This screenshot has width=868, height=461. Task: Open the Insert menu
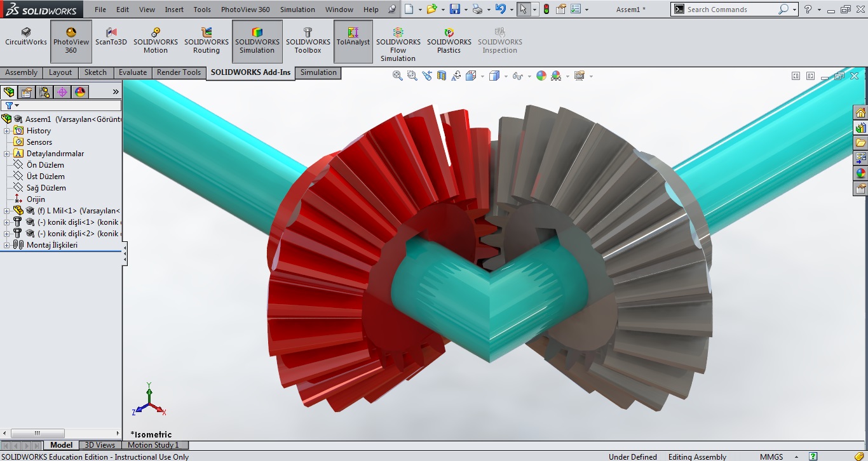(x=174, y=10)
